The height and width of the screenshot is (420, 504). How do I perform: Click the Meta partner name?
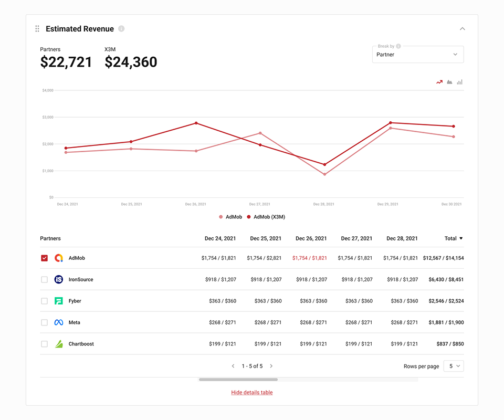coord(74,322)
